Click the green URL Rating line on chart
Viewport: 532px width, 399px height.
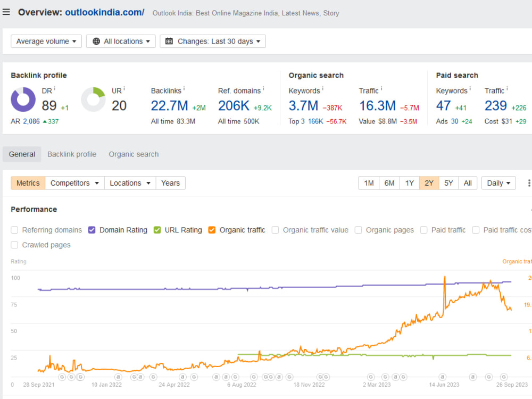tap(373, 355)
